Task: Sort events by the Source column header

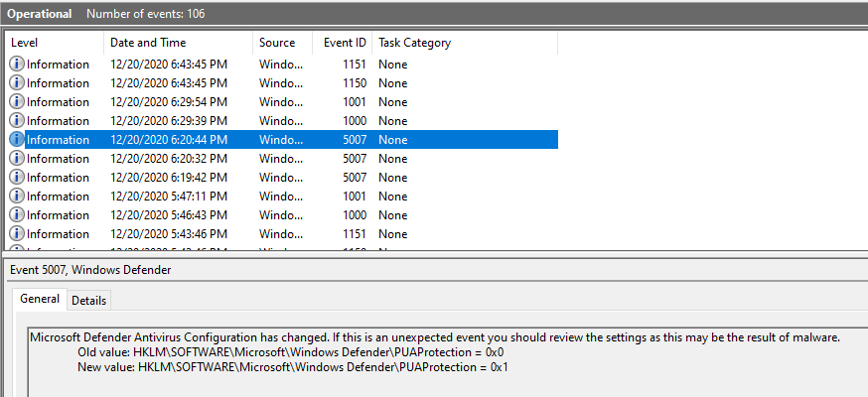Action: click(282, 43)
